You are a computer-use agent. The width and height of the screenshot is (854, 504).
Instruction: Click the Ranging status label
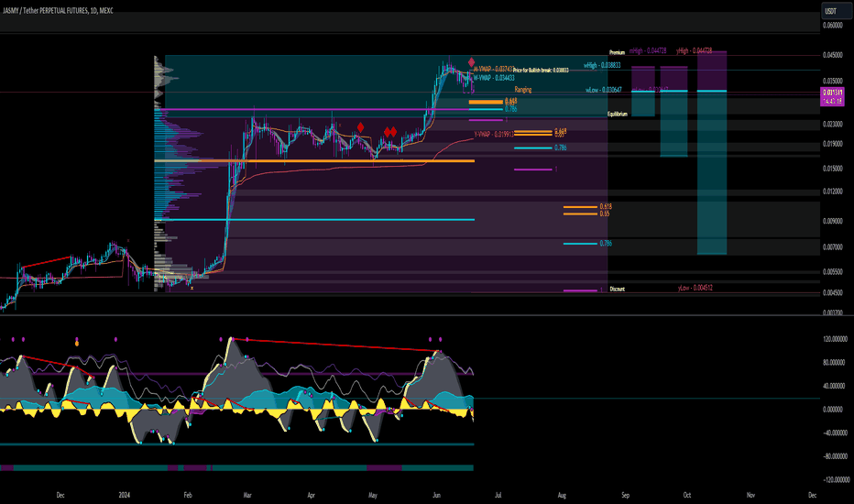[523, 90]
